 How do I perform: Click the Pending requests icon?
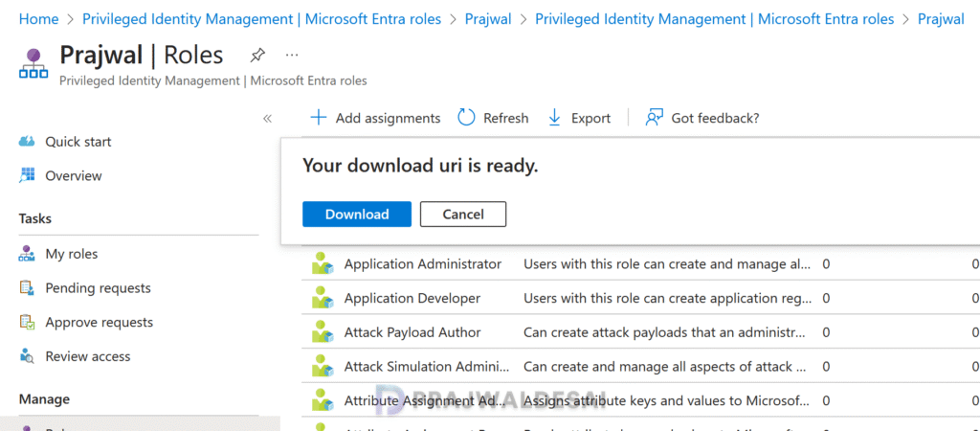(27, 288)
